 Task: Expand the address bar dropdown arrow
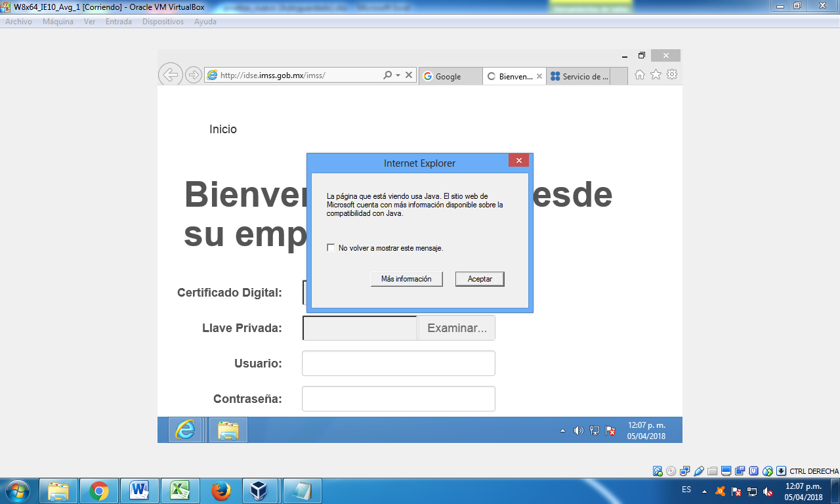point(398,75)
